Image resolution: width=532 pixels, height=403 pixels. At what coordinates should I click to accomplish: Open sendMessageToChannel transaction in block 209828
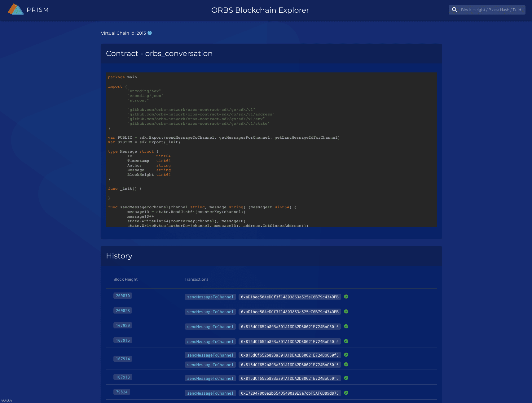(210, 312)
